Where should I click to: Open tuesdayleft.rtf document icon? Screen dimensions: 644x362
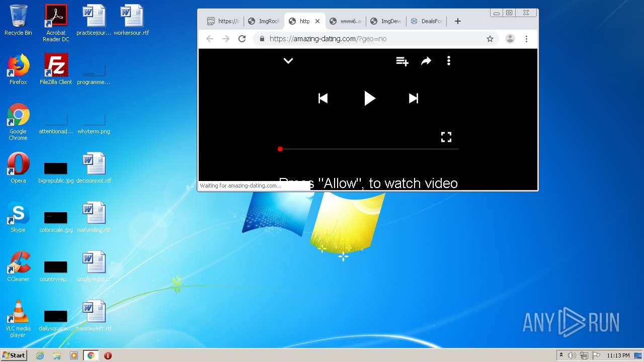pyautogui.click(x=94, y=316)
